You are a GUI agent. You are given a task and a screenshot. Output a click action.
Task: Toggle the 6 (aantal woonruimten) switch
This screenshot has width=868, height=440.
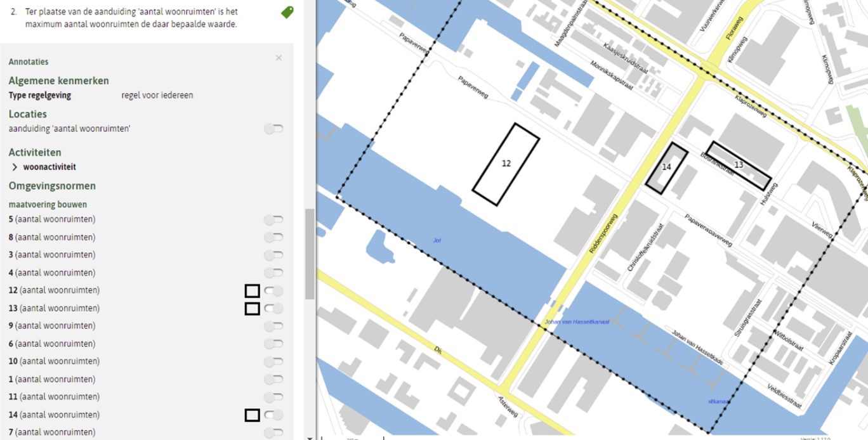point(273,344)
